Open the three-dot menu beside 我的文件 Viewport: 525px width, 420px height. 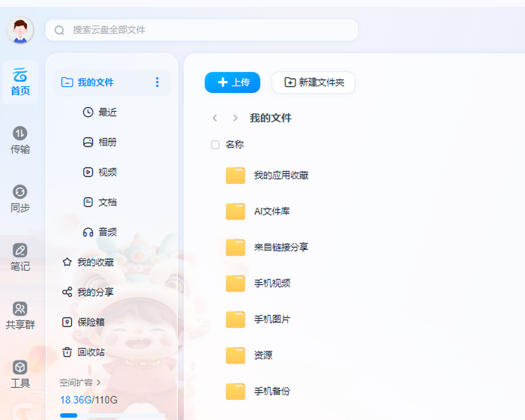tap(157, 83)
